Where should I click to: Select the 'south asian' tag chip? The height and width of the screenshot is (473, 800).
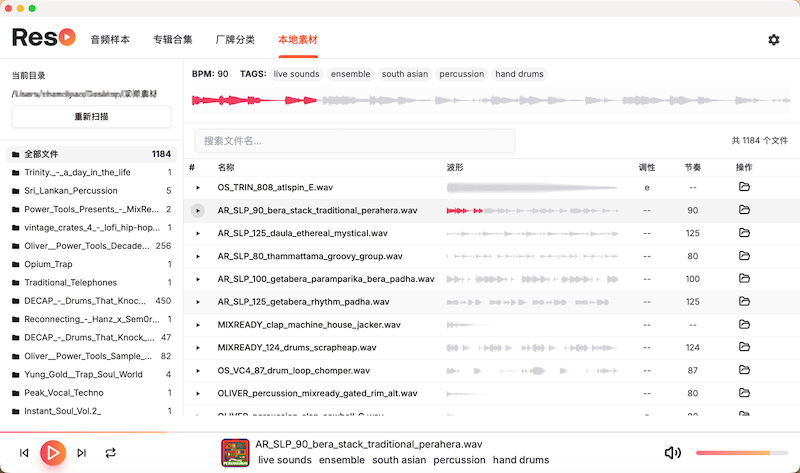pyautogui.click(x=405, y=74)
